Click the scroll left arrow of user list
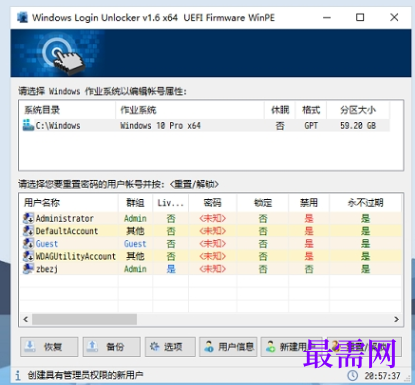415x385 pixels. click(x=26, y=319)
